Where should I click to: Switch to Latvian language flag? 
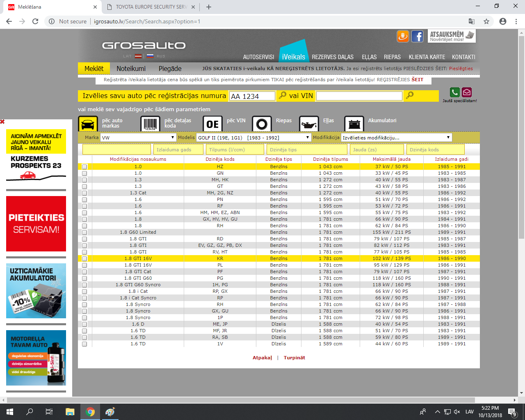pos(139,56)
